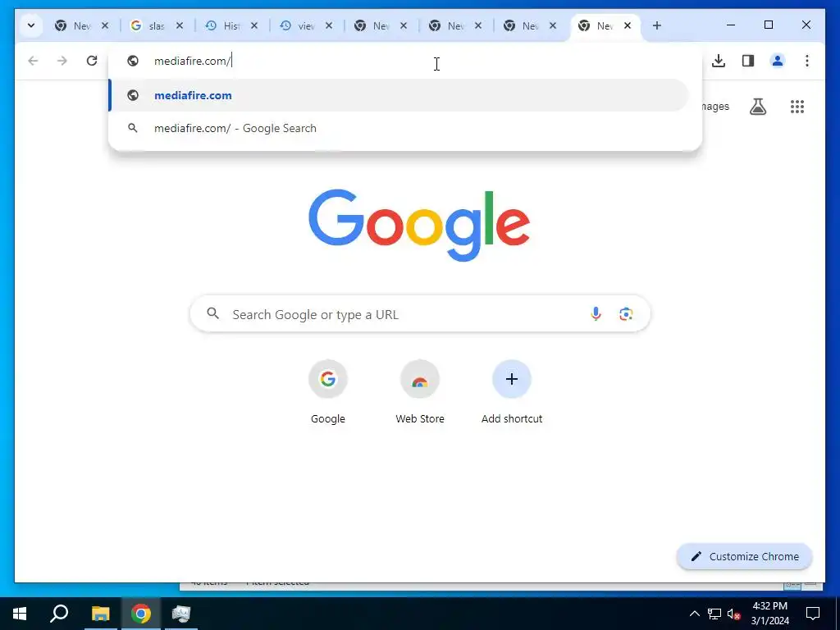Screen dimensions: 840x630
Task: Open the taskbar clock and date
Action: (769, 614)
